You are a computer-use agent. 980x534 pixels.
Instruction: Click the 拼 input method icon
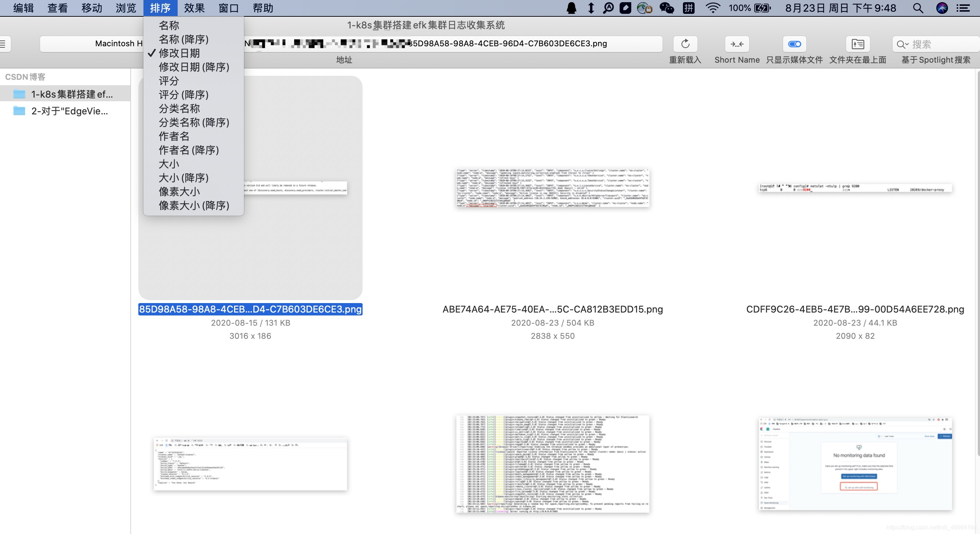pos(689,8)
